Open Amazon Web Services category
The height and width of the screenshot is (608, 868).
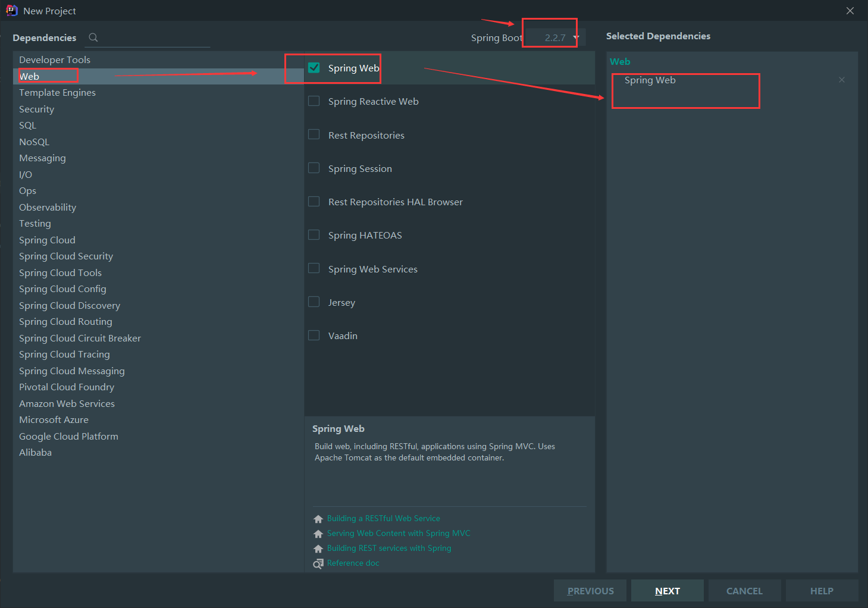(158, 403)
